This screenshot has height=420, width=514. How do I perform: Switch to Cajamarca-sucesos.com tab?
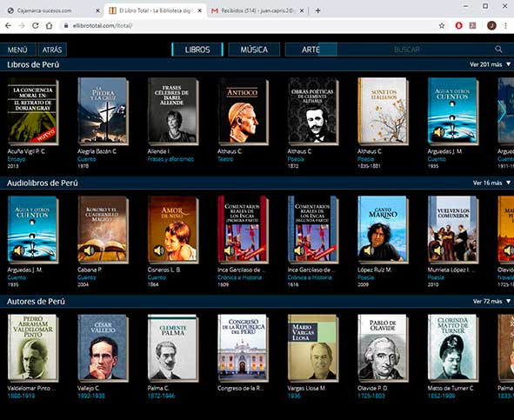click(52, 10)
